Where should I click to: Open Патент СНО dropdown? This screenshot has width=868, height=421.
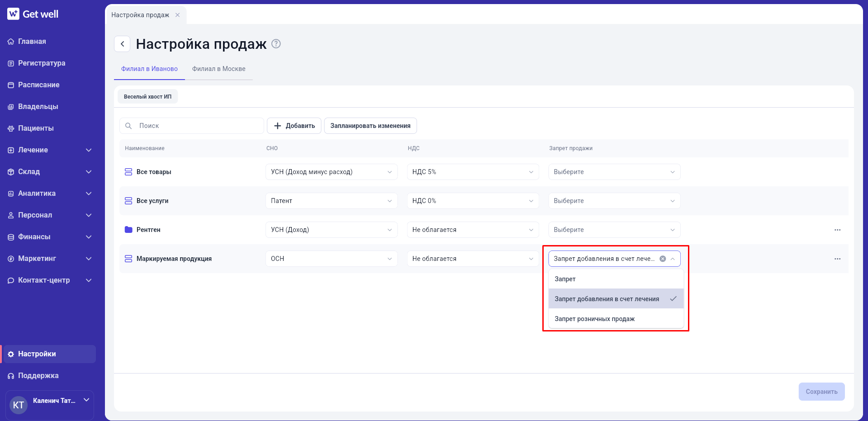coord(332,201)
